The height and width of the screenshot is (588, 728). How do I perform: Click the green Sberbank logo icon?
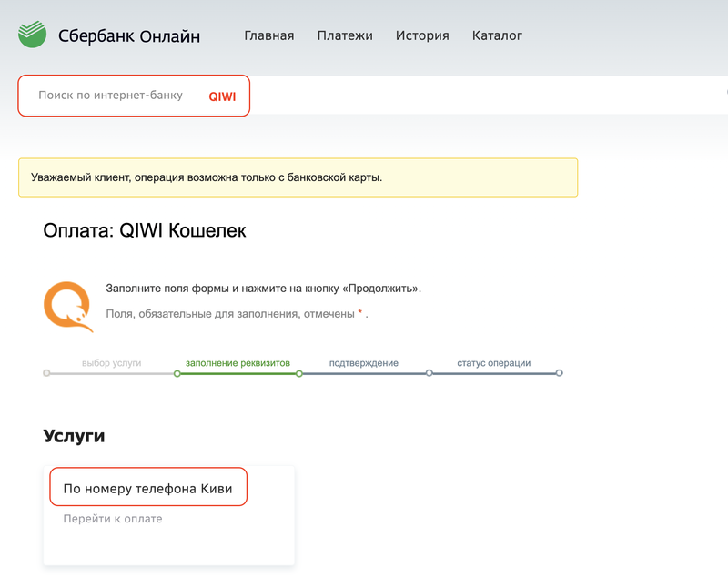[32, 34]
